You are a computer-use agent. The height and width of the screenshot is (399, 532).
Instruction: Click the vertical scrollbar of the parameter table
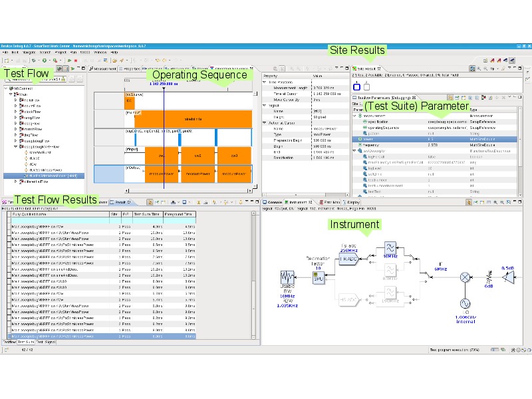click(520, 152)
